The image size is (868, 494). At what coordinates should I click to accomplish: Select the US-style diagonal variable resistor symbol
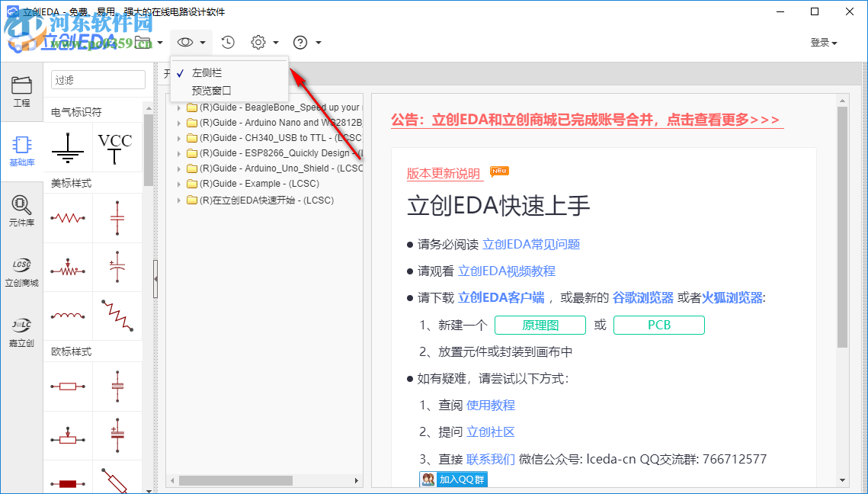coord(117,316)
